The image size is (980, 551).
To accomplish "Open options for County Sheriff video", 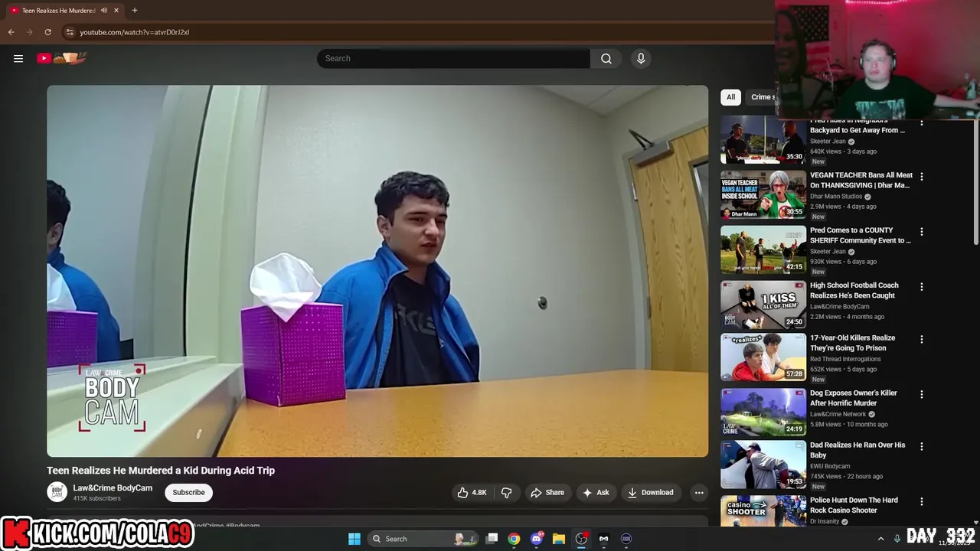I will 922,231.
